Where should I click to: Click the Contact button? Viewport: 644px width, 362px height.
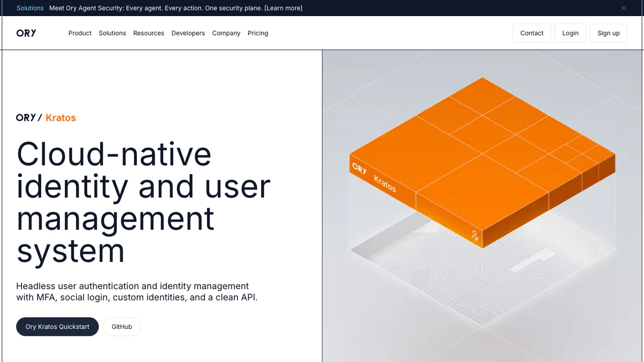coord(532,33)
